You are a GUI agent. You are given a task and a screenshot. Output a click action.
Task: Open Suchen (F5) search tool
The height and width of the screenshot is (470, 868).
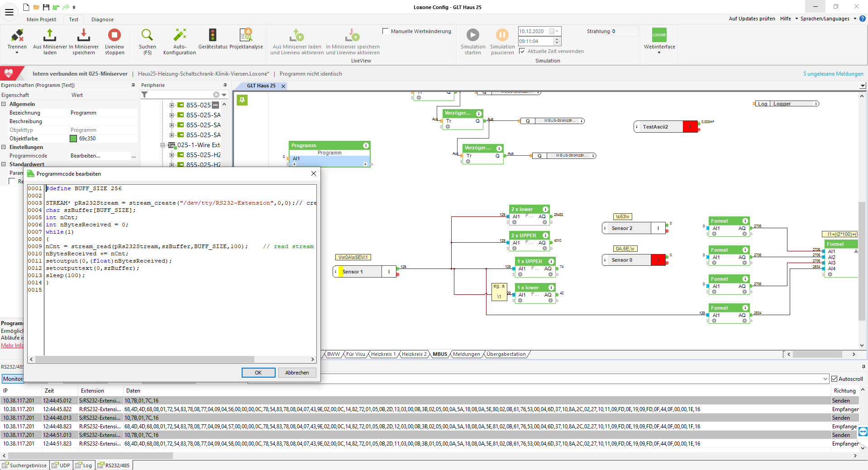tap(147, 36)
